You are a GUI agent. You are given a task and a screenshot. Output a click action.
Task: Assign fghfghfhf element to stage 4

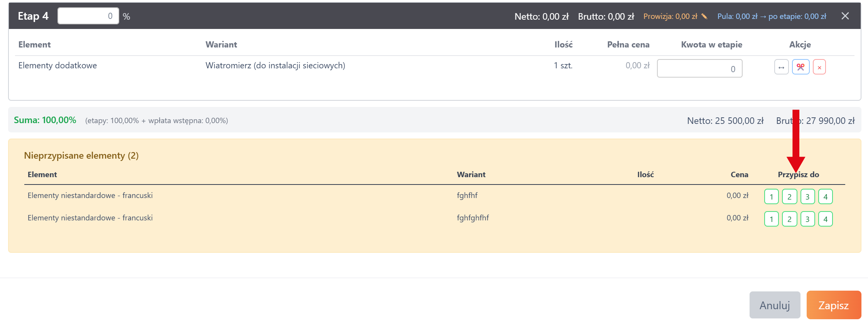825,219
